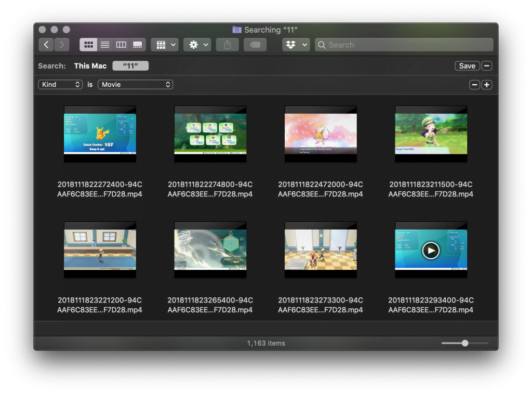
Task: Set search scope to This Mac
Action: point(90,66)
